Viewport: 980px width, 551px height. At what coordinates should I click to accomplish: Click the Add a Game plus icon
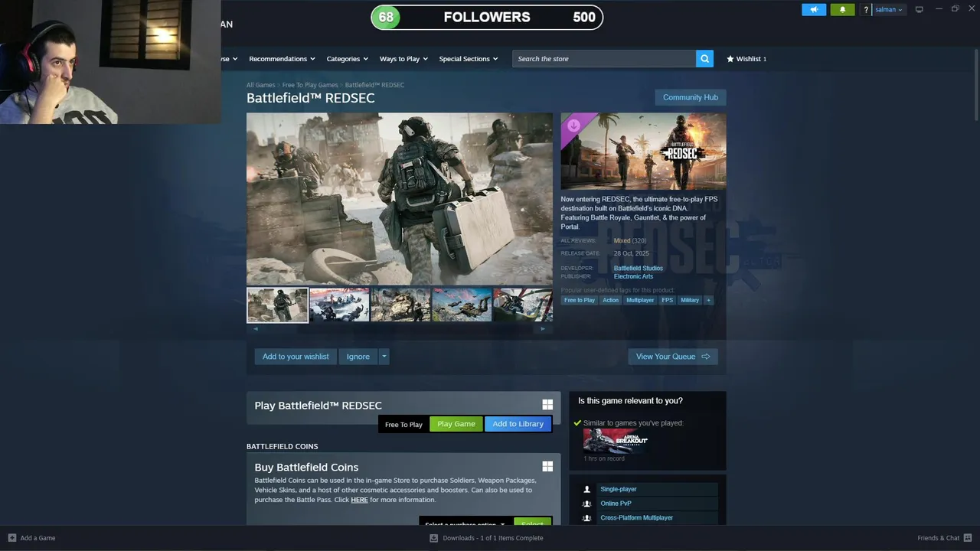pyautogui.click(x=11, y=538)
